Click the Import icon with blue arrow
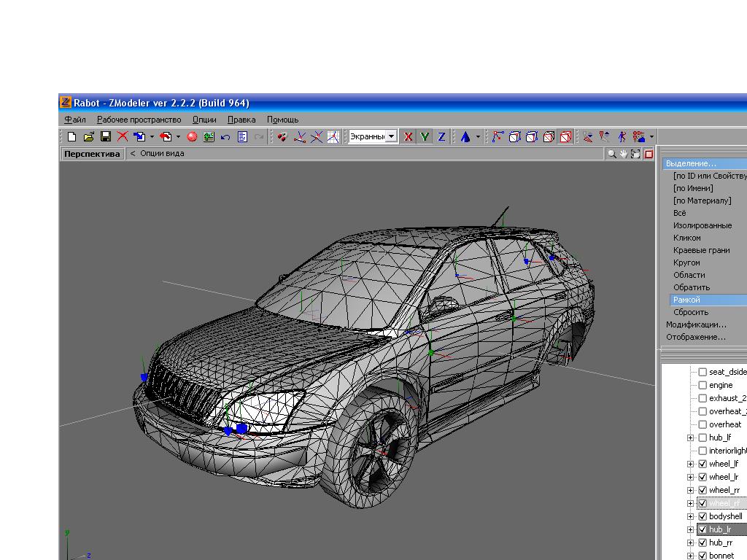The width and height of the screenshot is (747, 560). (139, 137)
